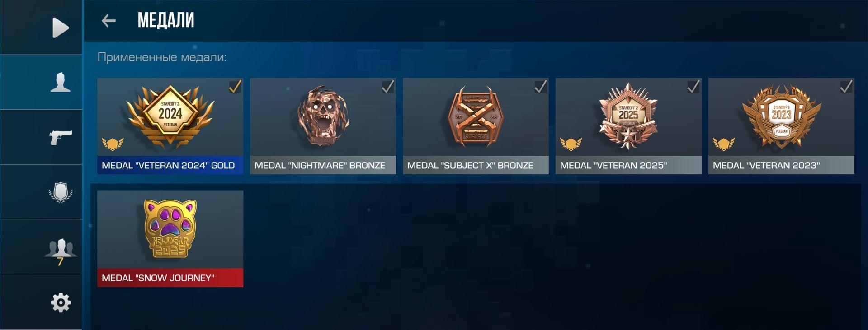The width and height of the screenshot is (868, 330).
Task: Uncheck the Nightmare Bronze medal checkbox
Action: click(388, 86)
